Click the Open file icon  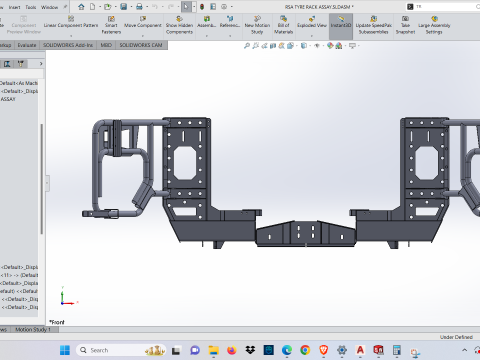click(x=107, y=7)
